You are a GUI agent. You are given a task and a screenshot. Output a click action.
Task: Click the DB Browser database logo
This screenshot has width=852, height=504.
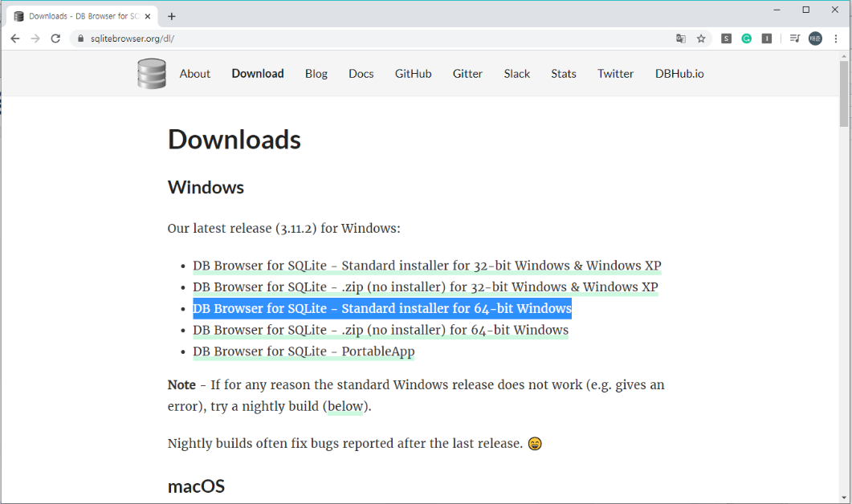tap(152, 74)
